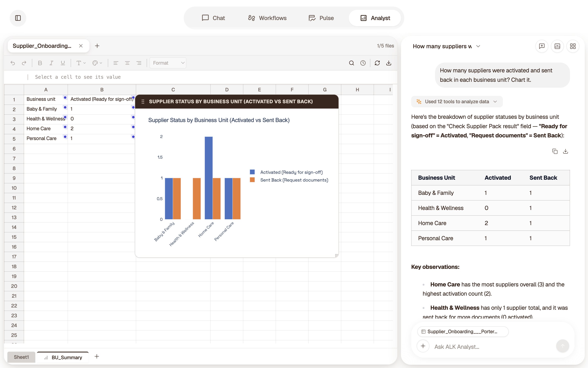
Task: Click the redo arrow icon
Action: click(24, 63)
